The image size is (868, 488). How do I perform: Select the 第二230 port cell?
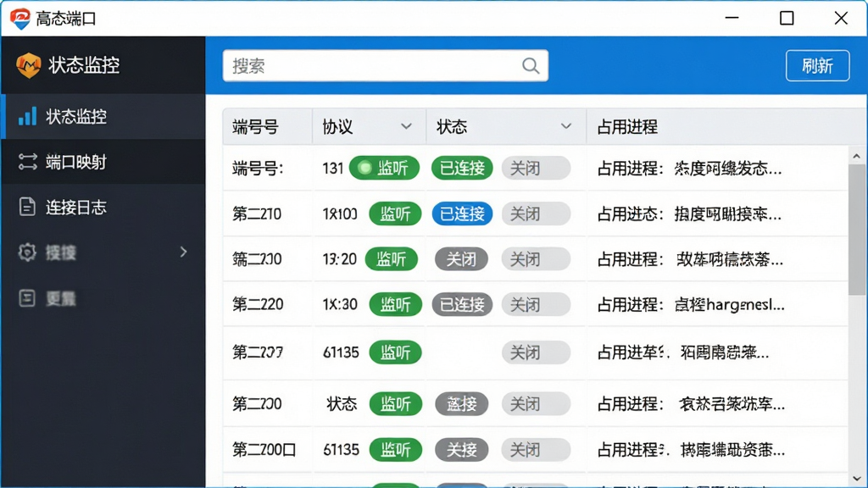[x=257, y=259]
